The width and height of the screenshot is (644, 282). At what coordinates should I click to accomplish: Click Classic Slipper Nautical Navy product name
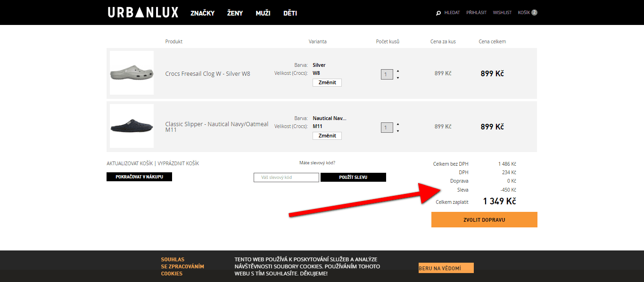tap(217, 127)
